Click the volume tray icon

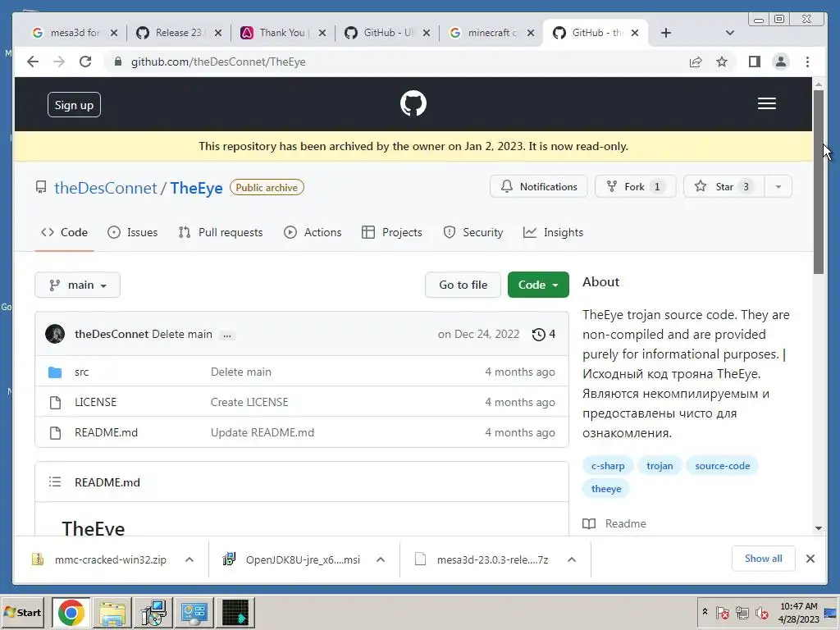(761, 612)
